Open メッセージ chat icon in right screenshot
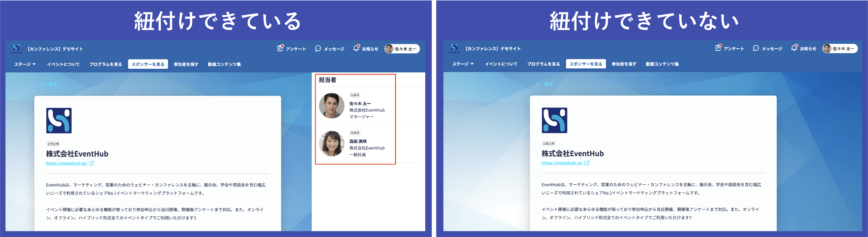The image size is (868, 237). [756, 48]
